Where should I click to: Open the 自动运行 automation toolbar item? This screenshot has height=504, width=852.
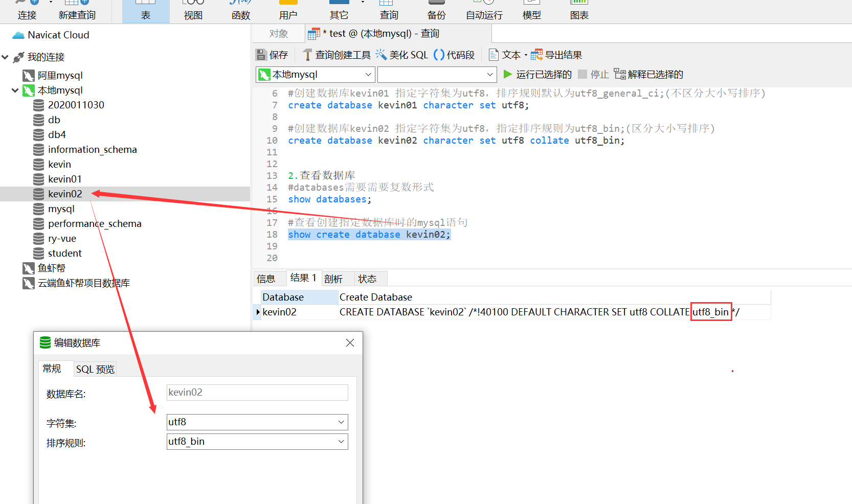click(484, 10)
